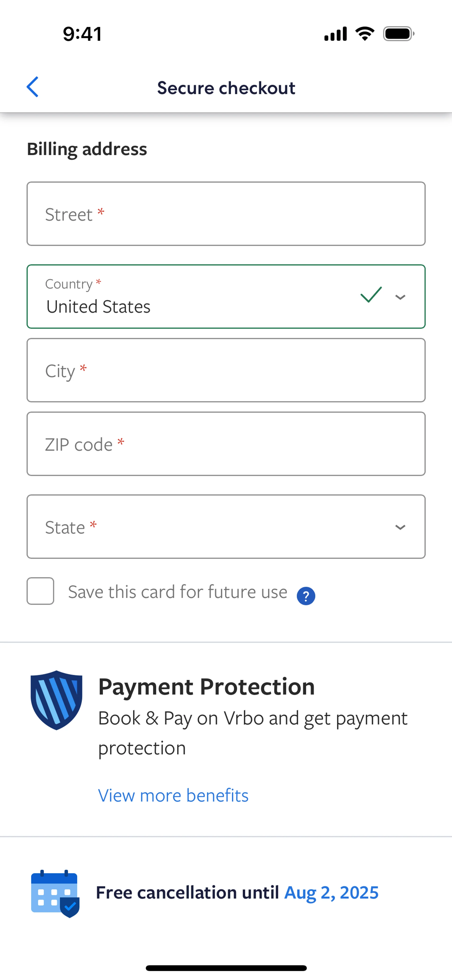The height and width of the screenshot is (980, 452).
Task: Check Save this card for future use
Action: pos(40,591)
